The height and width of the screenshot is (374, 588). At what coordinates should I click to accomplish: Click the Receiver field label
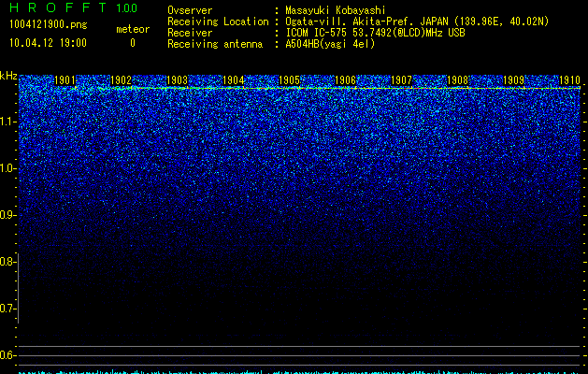[x=190, y=33]
